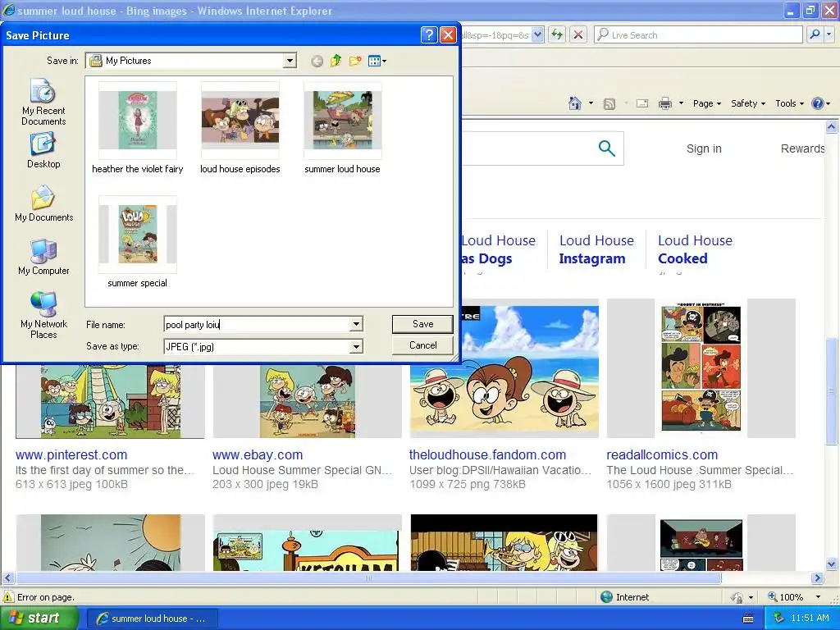Click the Save button
Viewport: 840px width, 630px height.
(x=422, y=323)
